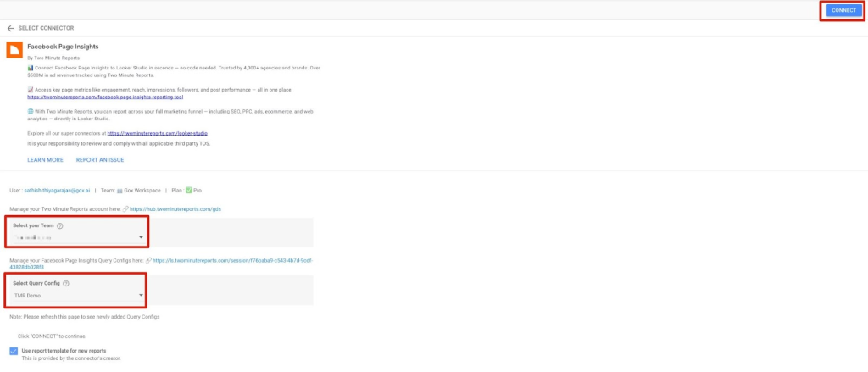Click the Plan Pro text
The width and height of the screenshot is (868, 372).
pos(186,191)
